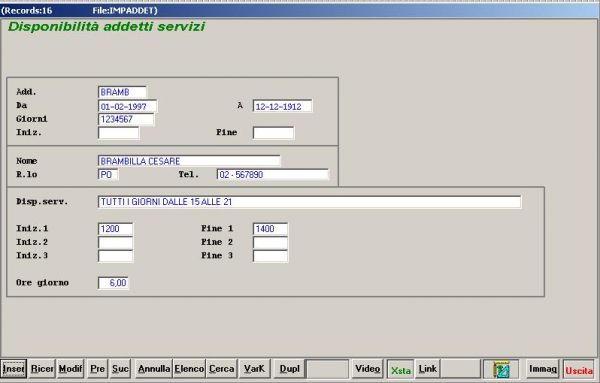600x383 pixels.
Task: Open the Elenco list button
Action: click(x=189, y=369)
